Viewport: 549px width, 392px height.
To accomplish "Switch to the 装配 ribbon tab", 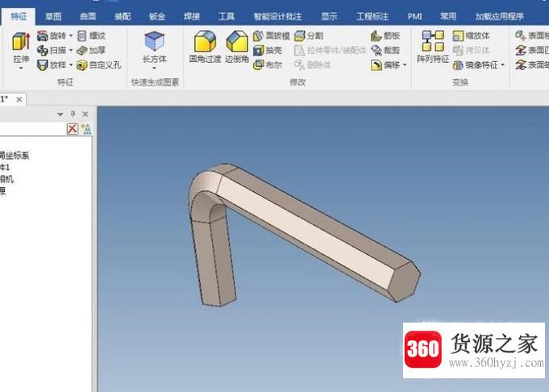I will point(123,16).
